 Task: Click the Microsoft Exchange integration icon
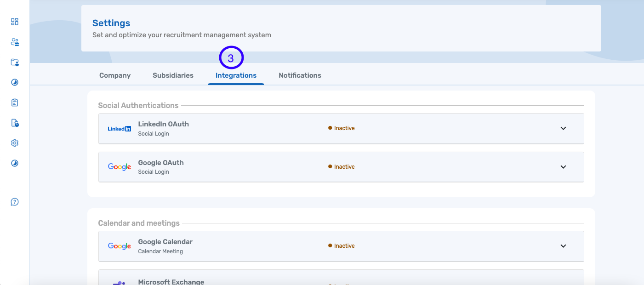119,282
